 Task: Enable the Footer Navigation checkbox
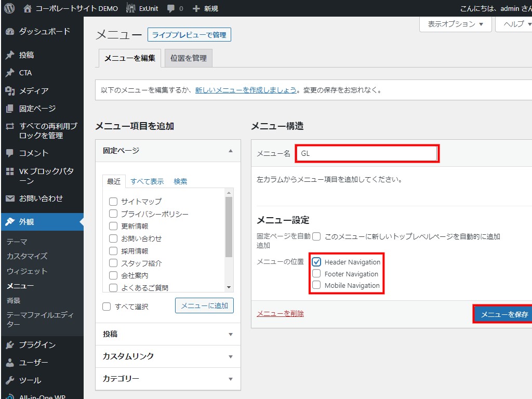click(316, 274)
